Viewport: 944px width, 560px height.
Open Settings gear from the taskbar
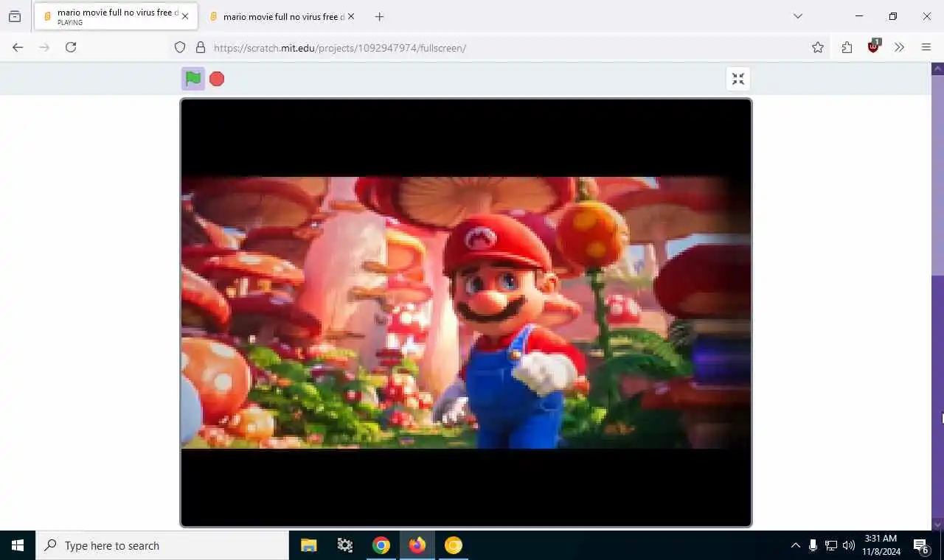pyautogui.click(x=345, y=545)
